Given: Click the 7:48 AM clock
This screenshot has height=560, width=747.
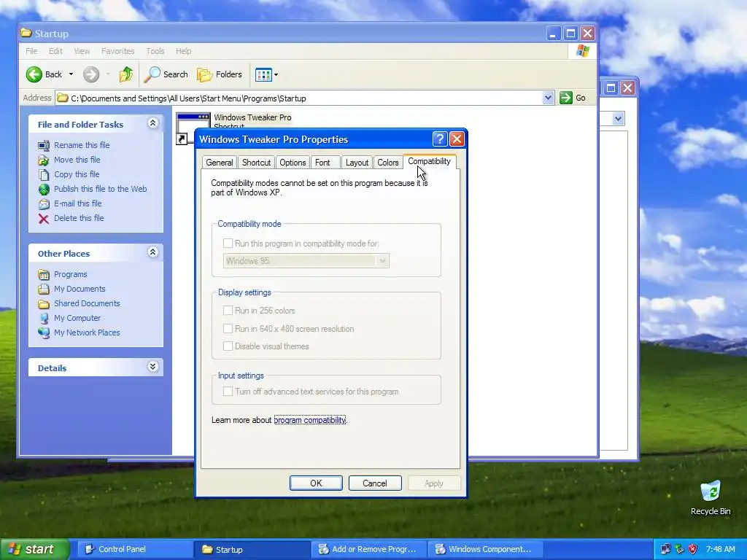Looking at the screenshot, I should point(720,549).
